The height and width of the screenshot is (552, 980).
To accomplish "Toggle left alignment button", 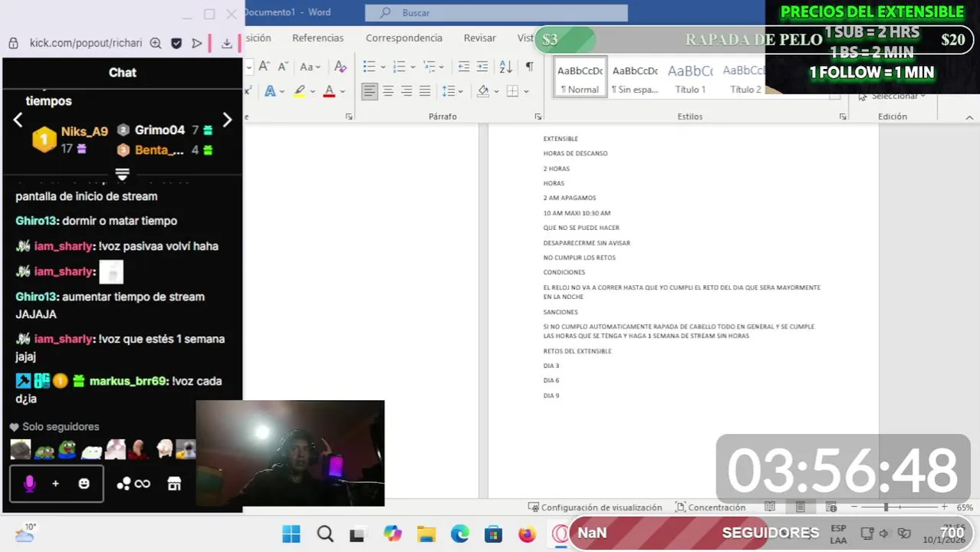I will tap(370, 91).
